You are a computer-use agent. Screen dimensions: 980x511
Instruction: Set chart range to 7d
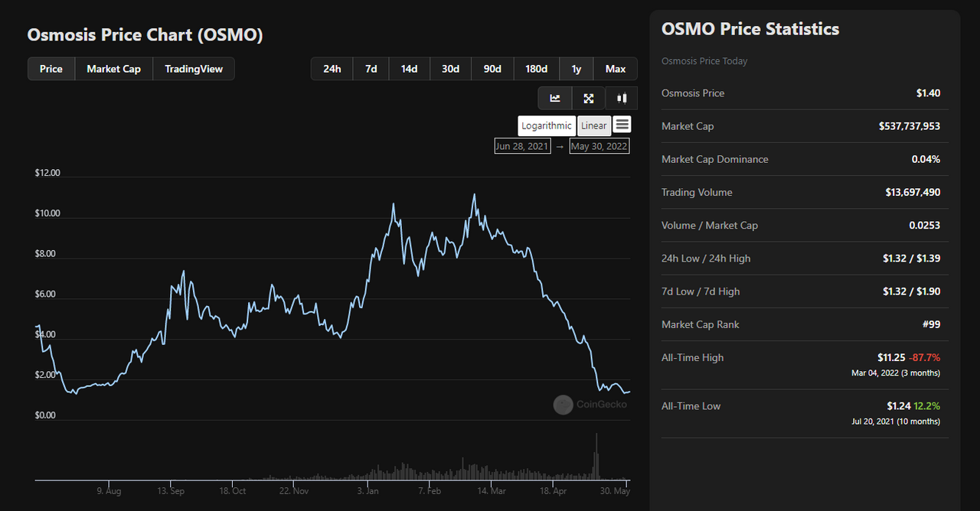[371, 69]
